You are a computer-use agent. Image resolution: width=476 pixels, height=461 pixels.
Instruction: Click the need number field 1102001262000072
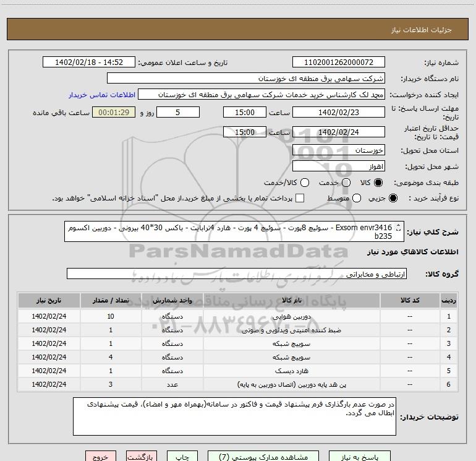338,62
